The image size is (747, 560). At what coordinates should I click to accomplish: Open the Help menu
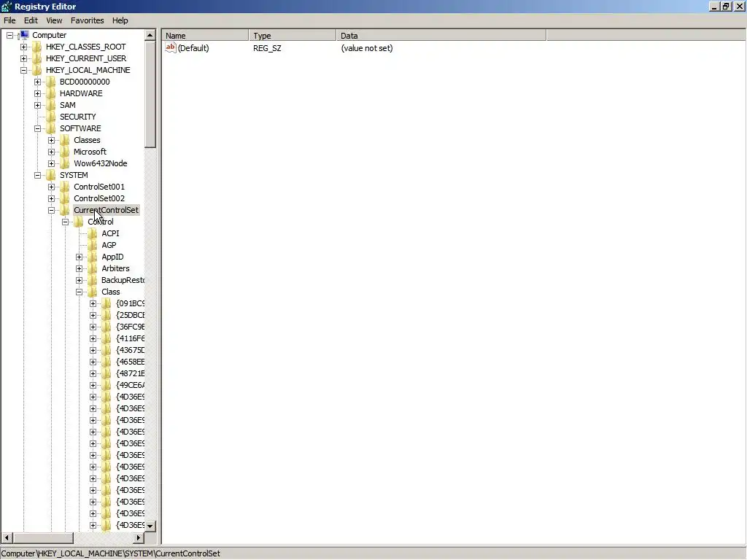coord(120,20)
